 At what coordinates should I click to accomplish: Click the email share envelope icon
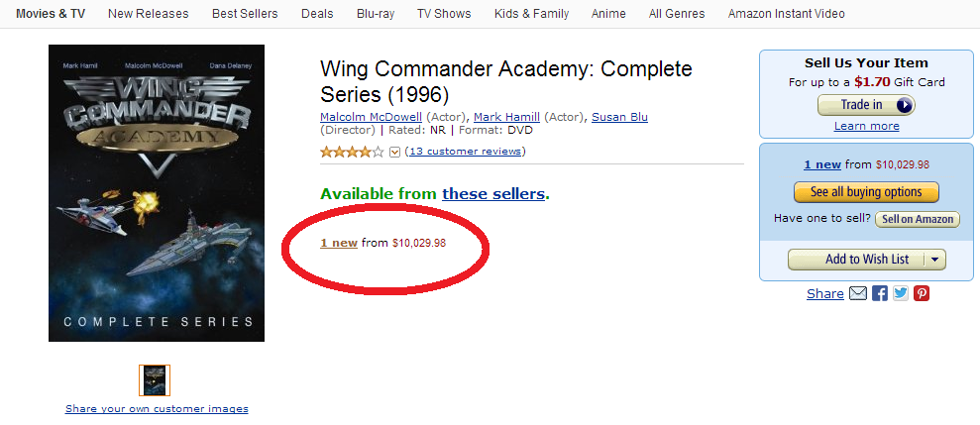coord(858,293)
